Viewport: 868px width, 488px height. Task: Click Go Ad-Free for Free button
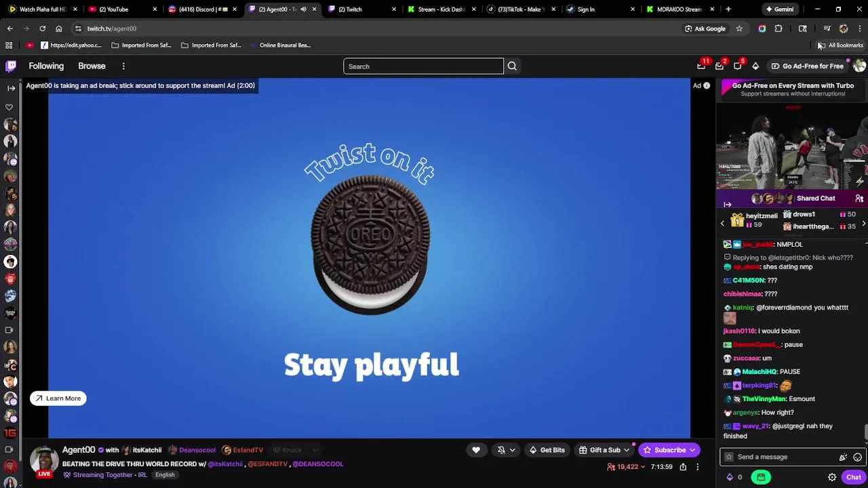tap(808, 66)
